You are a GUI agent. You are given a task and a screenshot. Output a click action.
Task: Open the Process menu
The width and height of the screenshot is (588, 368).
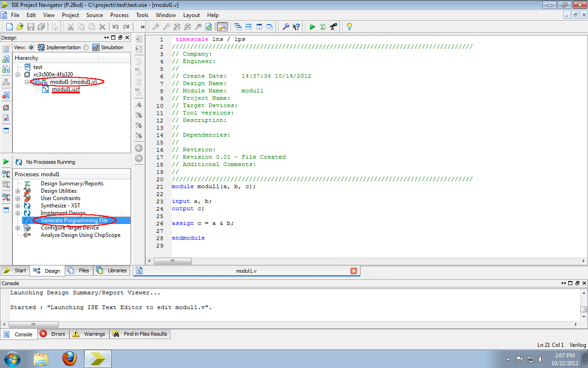coord(119,15)
